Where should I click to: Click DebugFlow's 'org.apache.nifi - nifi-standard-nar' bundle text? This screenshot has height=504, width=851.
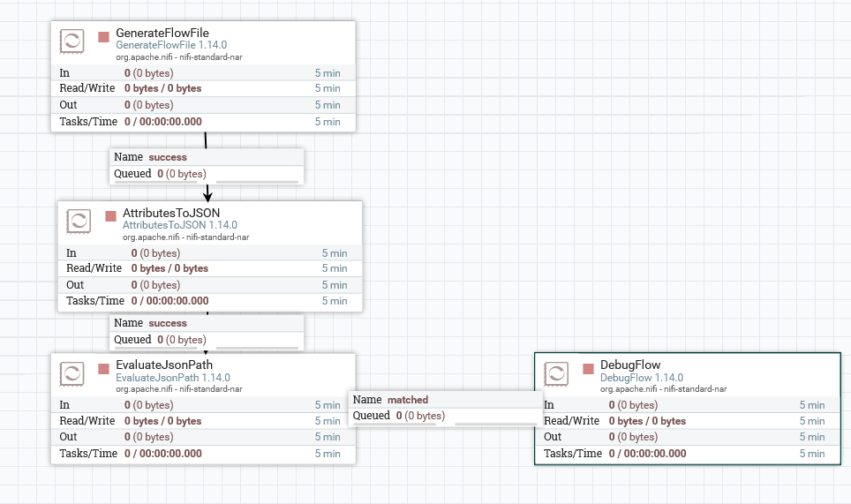[663, 389]
